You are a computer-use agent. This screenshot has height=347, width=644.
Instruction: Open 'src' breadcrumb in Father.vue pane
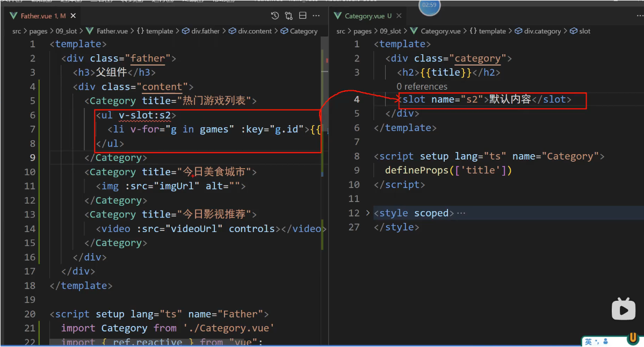click(x=17, y=31)
